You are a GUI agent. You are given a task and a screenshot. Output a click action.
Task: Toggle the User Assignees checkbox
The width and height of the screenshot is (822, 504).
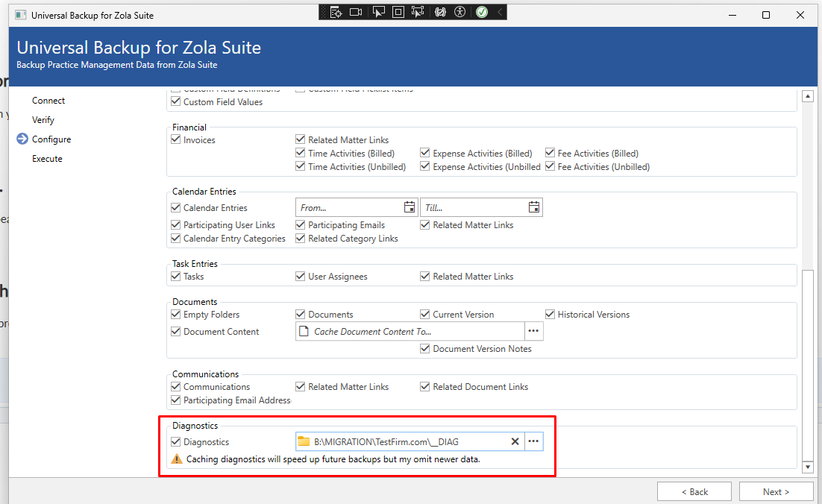pyautogui.click(x=301, y=276)
